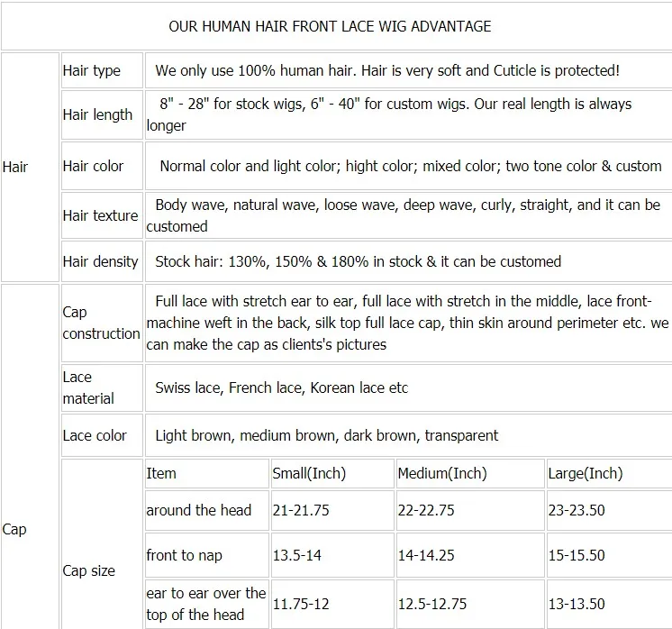Click the "14-14.25" medium size cell
The image size is (672, 629).
(425, 555)
